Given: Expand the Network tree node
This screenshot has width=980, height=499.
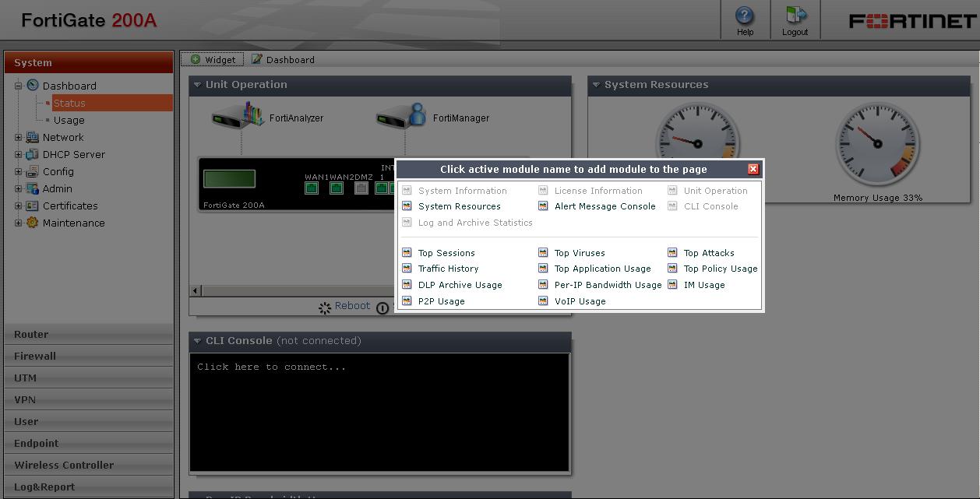Looking at the screenshot, I should click(18, 137).
